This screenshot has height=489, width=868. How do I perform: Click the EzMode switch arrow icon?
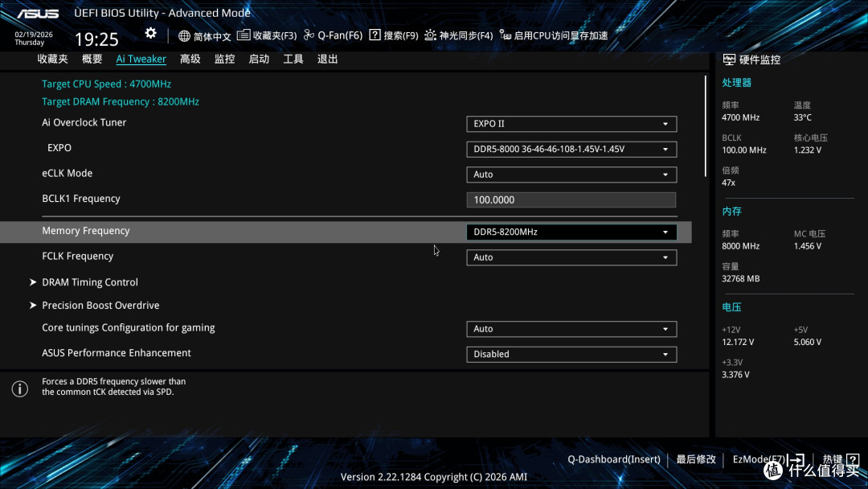(796, 459)
